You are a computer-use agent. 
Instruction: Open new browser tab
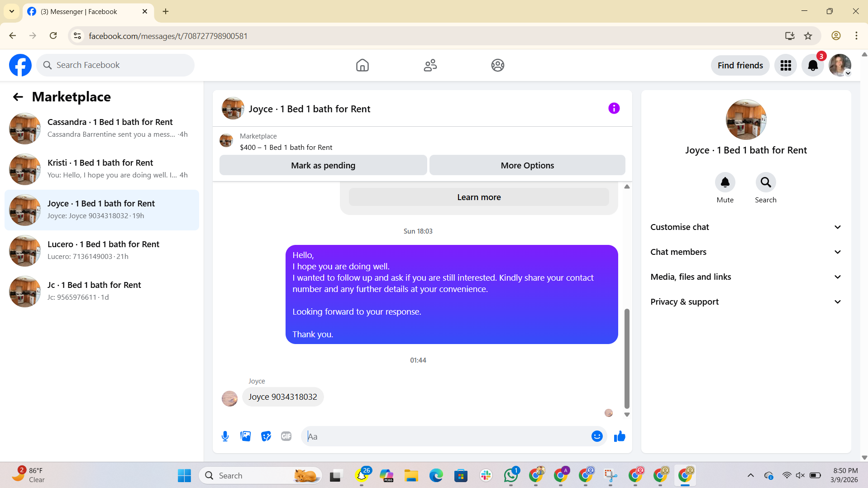[x=166, y=11]
